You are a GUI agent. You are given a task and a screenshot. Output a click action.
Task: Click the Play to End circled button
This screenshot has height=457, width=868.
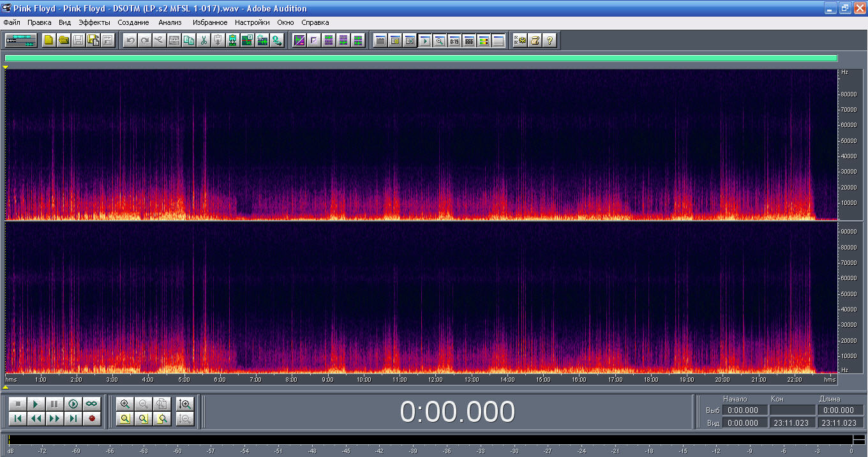click(73, 403)
